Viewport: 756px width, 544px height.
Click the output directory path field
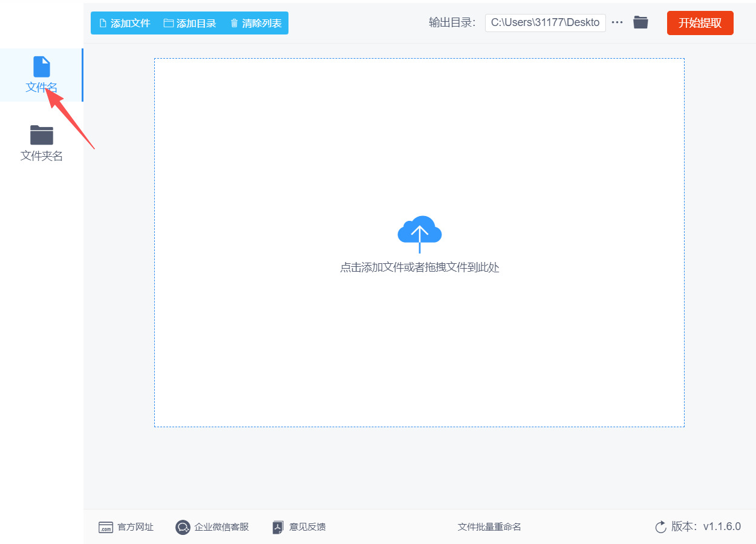click(545, 22)
